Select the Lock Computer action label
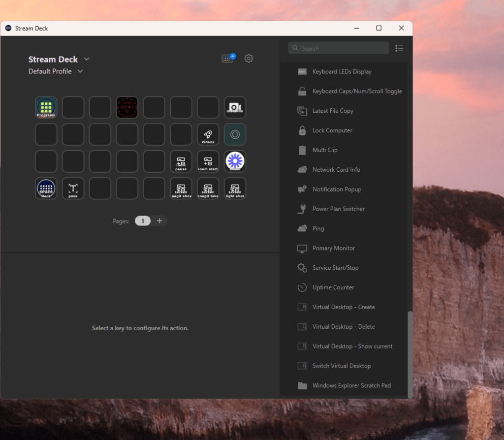Screen dimensions: 504x440 click(332, 130)
